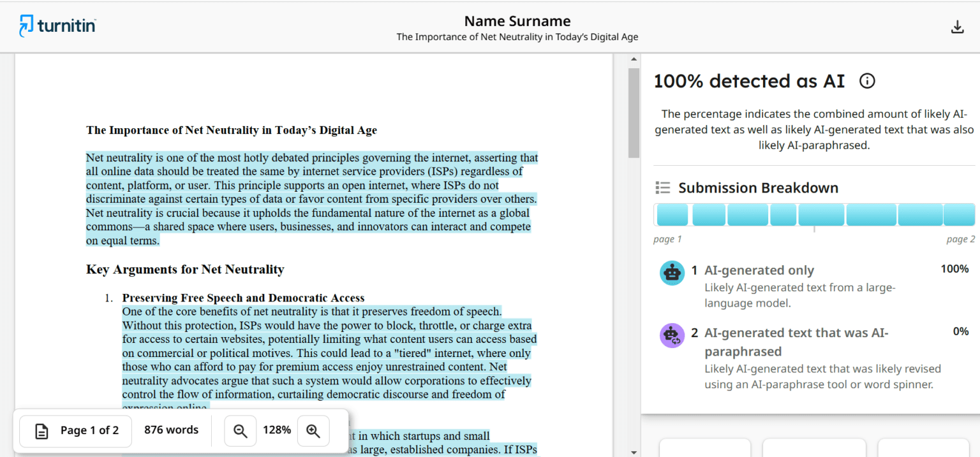Click the 128% zoom level display

(x=277, y=430)
